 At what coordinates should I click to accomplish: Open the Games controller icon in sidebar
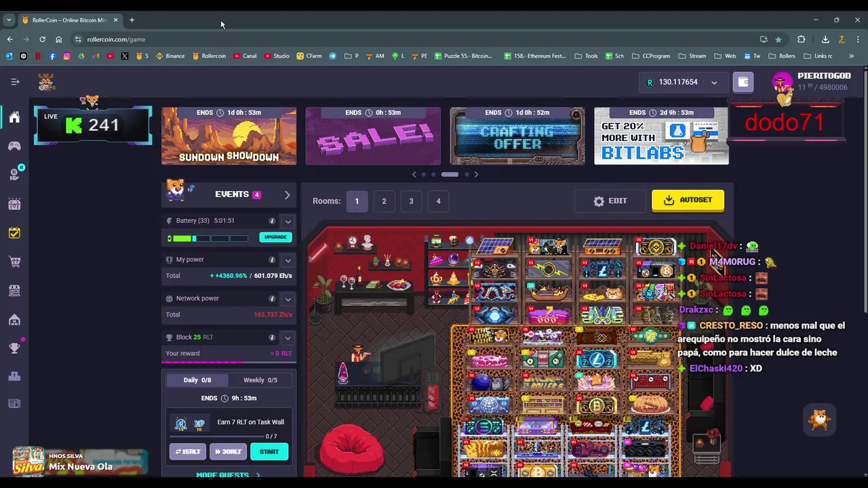(x=14, y=146)
